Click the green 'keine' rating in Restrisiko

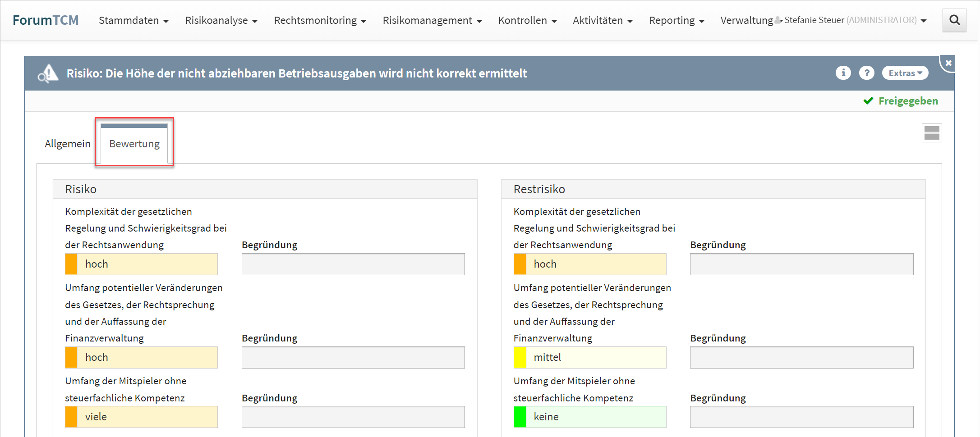point(589,417)
